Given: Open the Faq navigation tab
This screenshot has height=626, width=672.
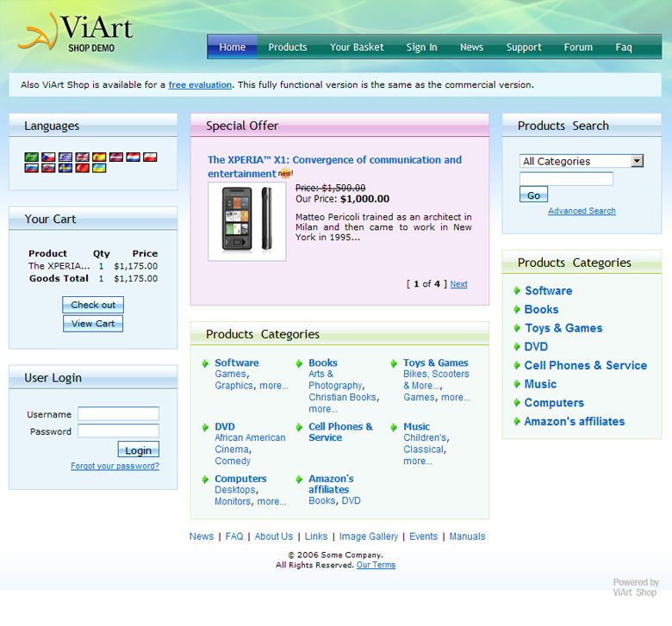Looking at the screenshot, I should 624,47.
